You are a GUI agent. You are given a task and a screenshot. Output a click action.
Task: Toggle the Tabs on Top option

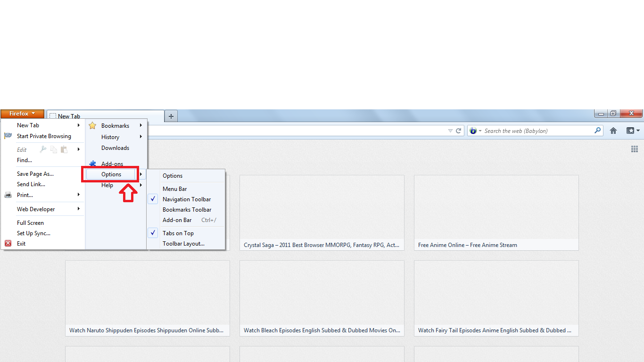(x=178, y=233)
